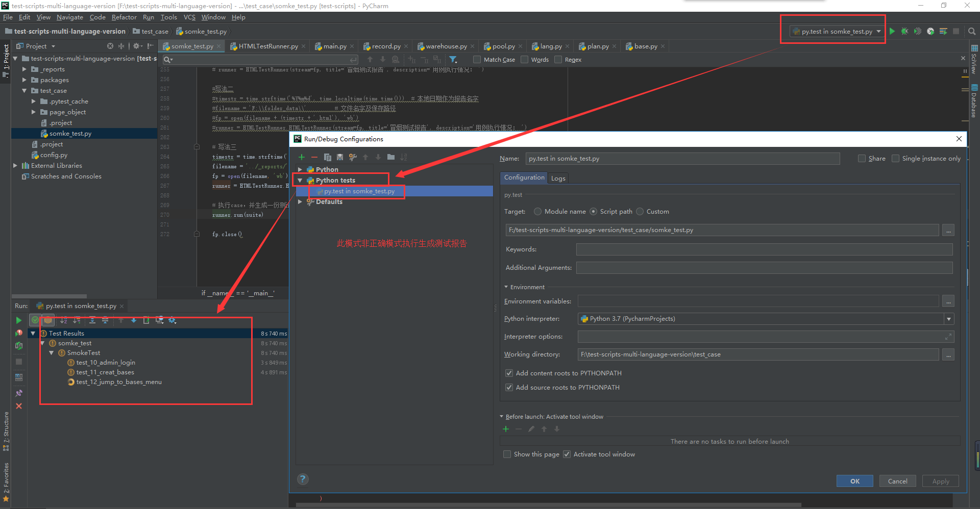Uncheck Add content roots to PYTHONPATH
Viewport: 980px width, 509px height.
click(x=509, y=373)
